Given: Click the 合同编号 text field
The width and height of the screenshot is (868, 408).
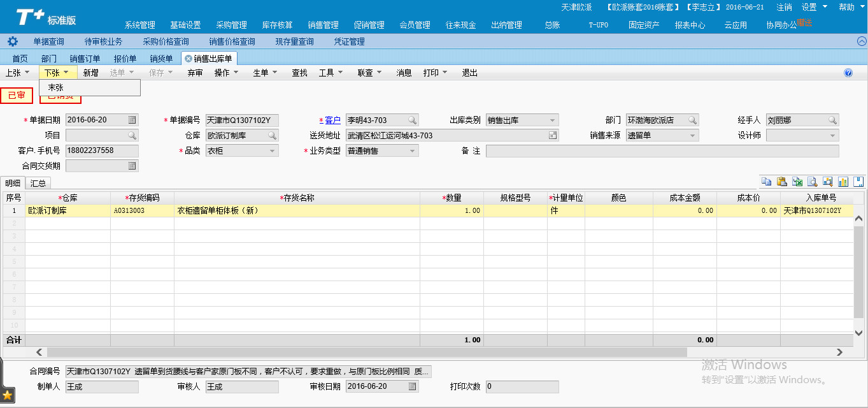Looking at the screenshot, I should click(x=248, y=372).
